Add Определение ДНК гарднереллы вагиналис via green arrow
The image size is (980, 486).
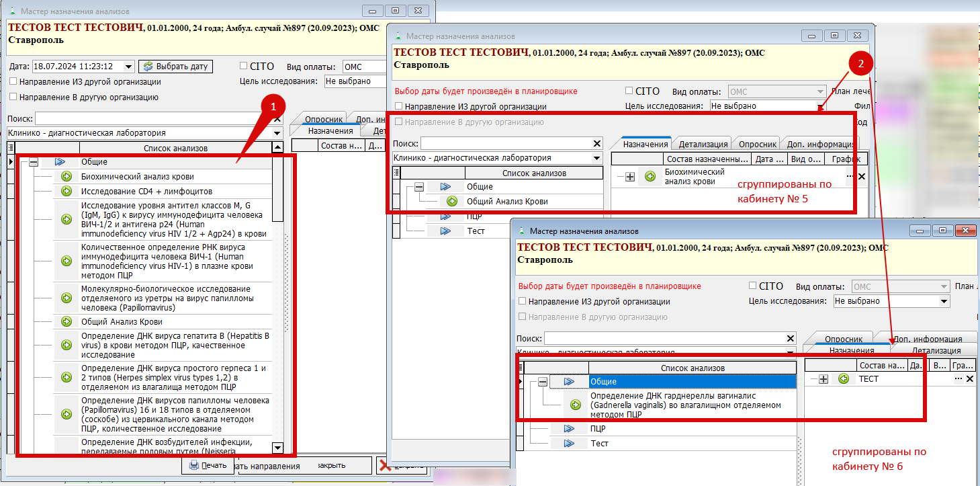576,405
